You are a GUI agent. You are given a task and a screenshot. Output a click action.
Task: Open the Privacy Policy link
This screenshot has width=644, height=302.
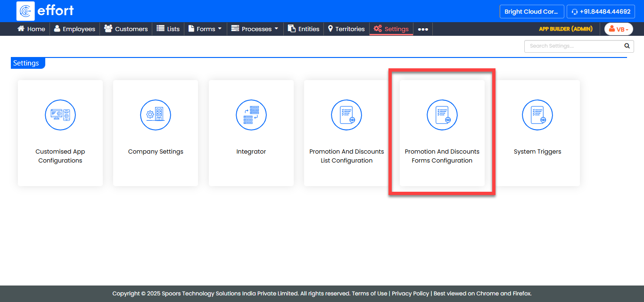[410, 294]
